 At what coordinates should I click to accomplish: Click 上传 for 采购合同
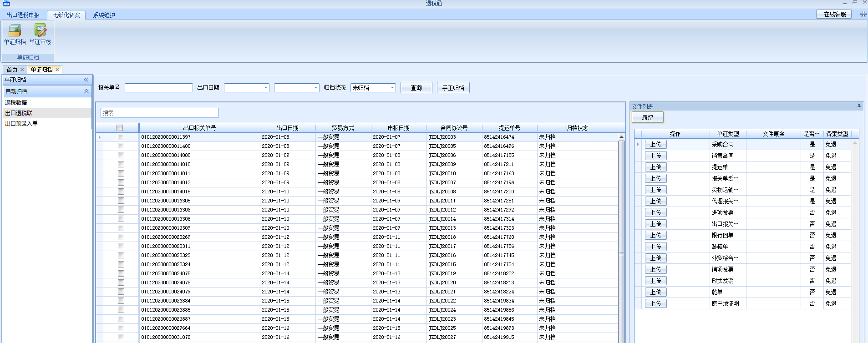(656, 144)
